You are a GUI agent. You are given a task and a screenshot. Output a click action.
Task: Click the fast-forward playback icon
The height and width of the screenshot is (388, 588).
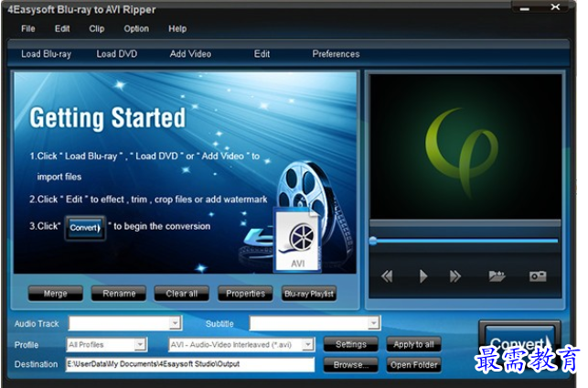coord(455,276)
